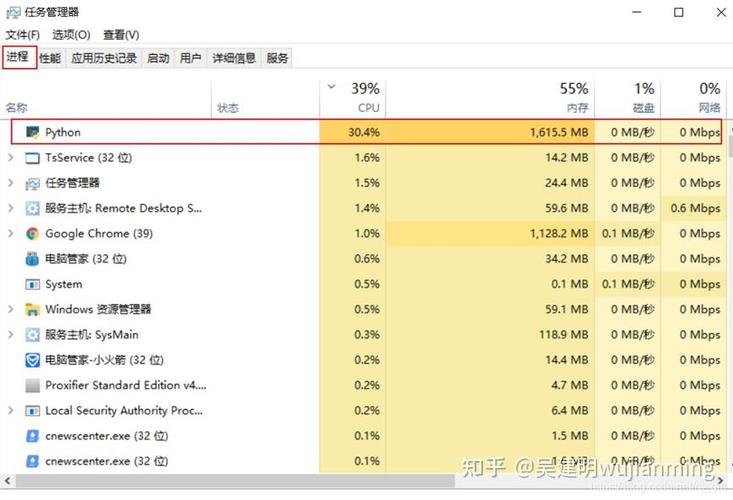This screenshot has height=500, width=733.
Task: Switch to the 启动 tab
Action: [x=158, y=58]
